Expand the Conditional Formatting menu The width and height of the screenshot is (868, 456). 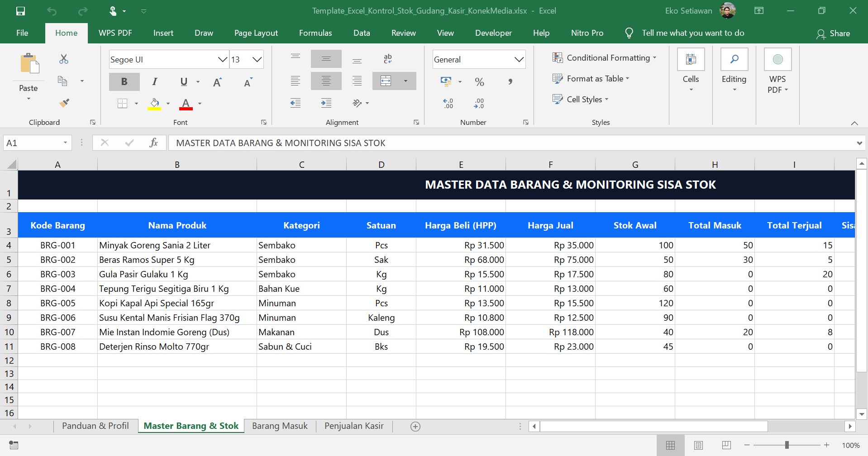[x=604, y=58]
